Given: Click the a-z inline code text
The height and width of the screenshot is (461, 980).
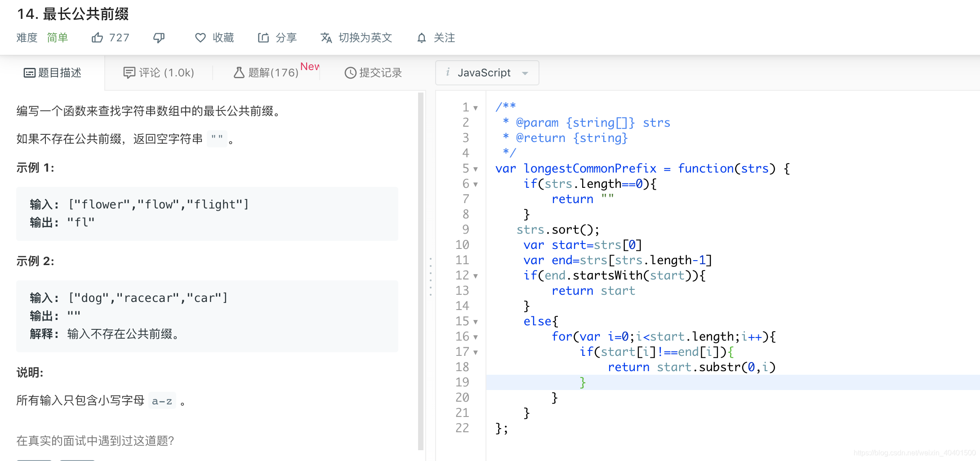Looking at the screenshot, I should pyautogui.click(x=162, y=401).
